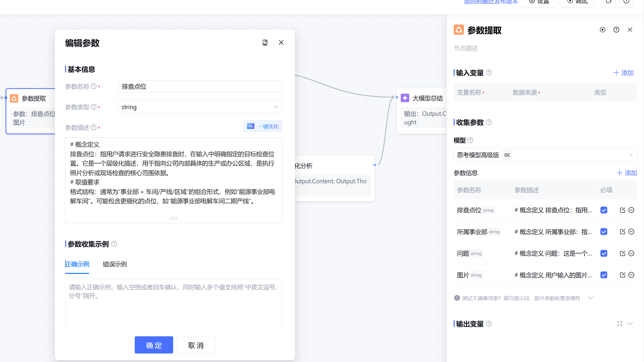The image size is (644, 362).
Task: Click the book icon in edit dialog header
Action: pos(265,43)
